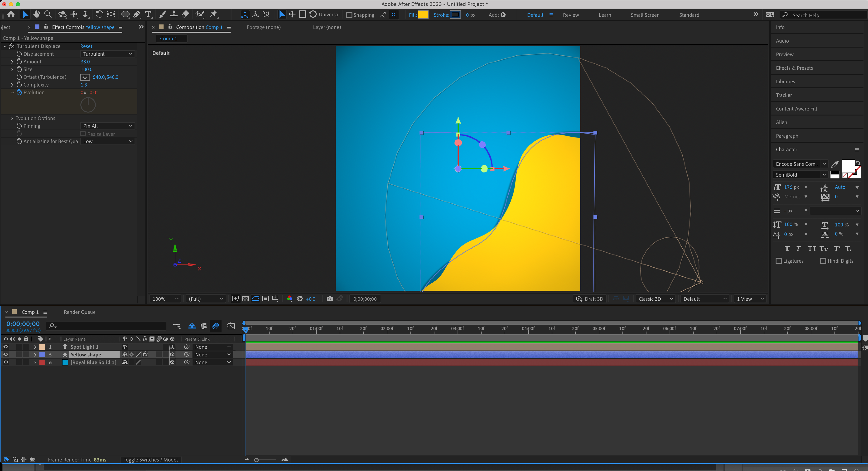Select the Brush tool in the toolbar
Image resolution: width=868 pixels, height=471 pixels.
coord(162,14)
